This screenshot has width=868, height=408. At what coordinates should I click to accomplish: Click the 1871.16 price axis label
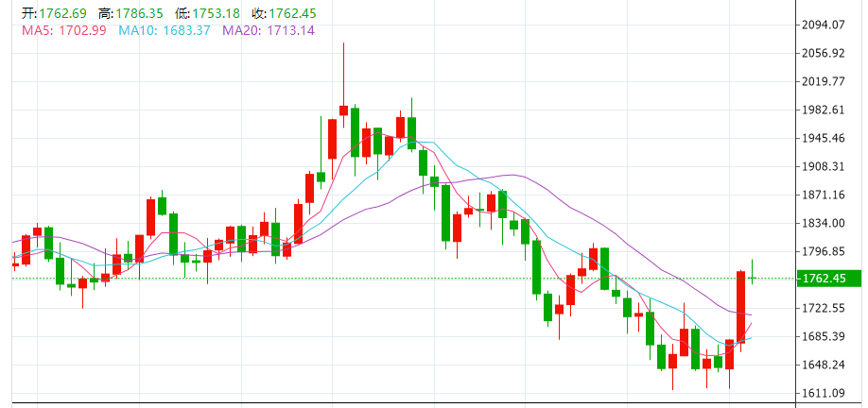(824, 195)
